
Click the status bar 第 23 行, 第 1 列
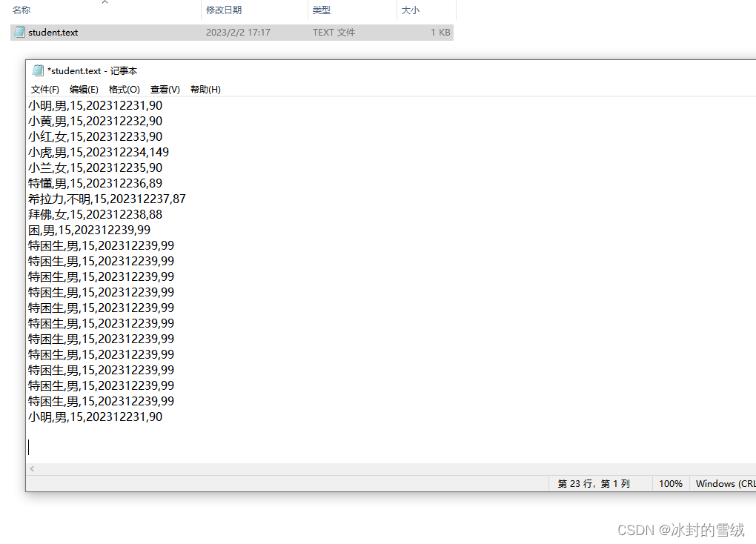click(594, 484)
